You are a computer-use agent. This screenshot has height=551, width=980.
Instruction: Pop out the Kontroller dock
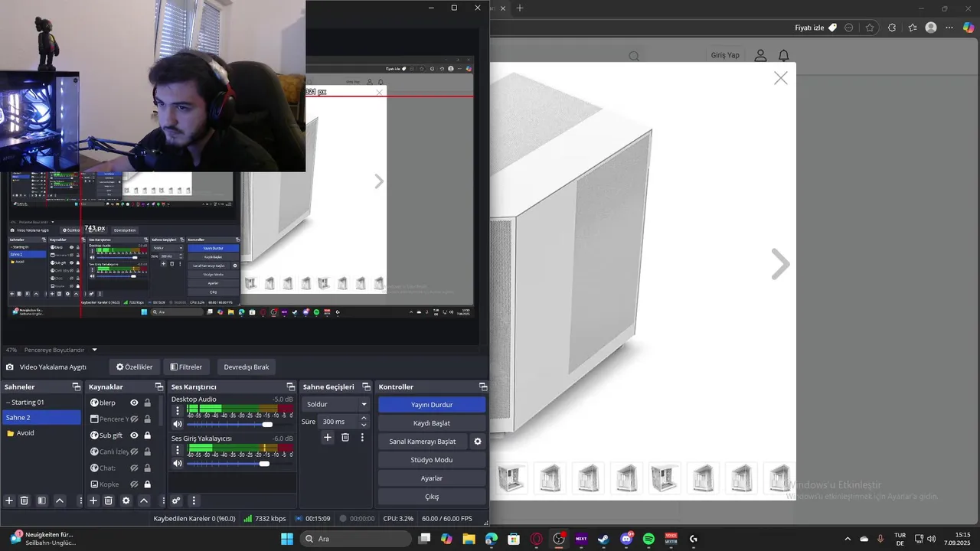point(482,387)
